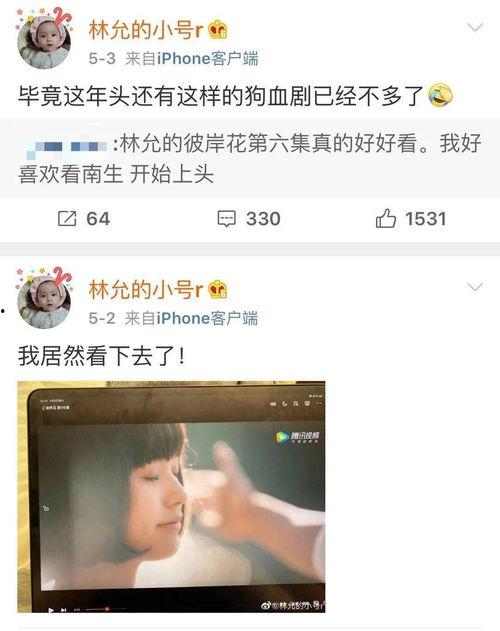Like the first post with 1531 likes
This screenshot has width=500, height=631.
tap(386, 219)
